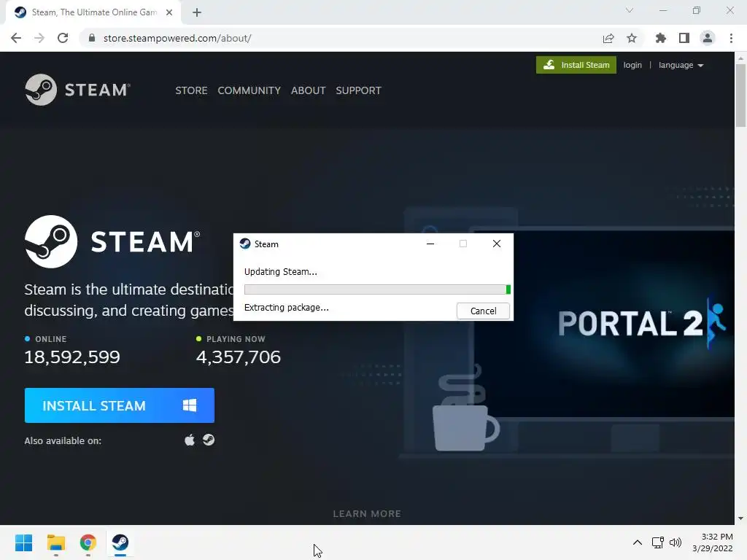Screen dimensions: 747x560
Task: Open the Chrome profile avatar icon
Action: 708,38
